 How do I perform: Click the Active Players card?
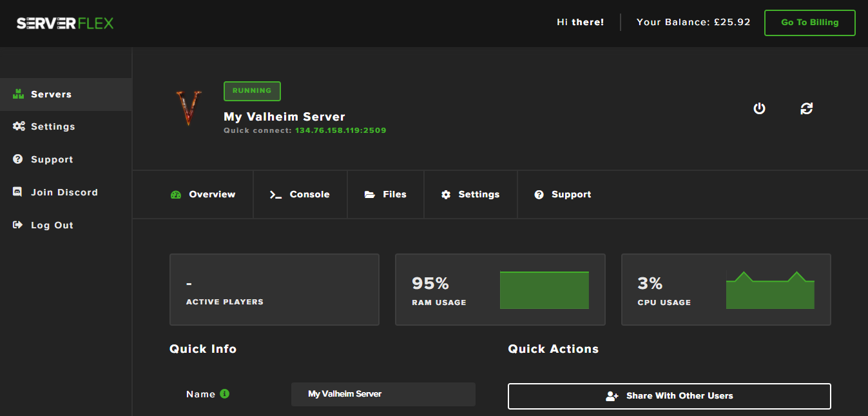click(x=275, y=290)
